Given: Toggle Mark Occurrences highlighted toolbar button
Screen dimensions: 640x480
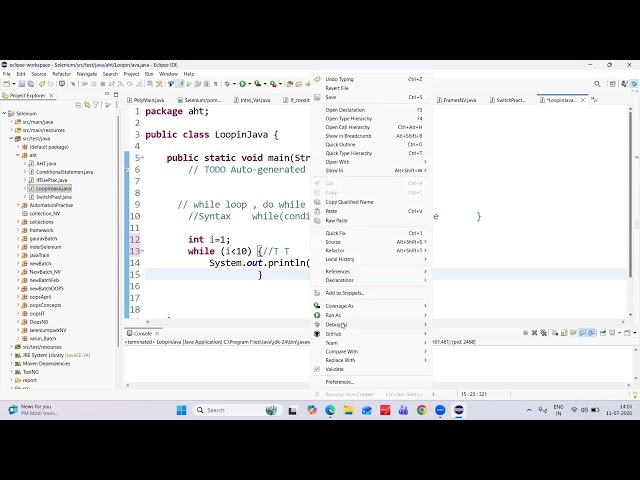Looking at the screenshot, I should [180, 84].
